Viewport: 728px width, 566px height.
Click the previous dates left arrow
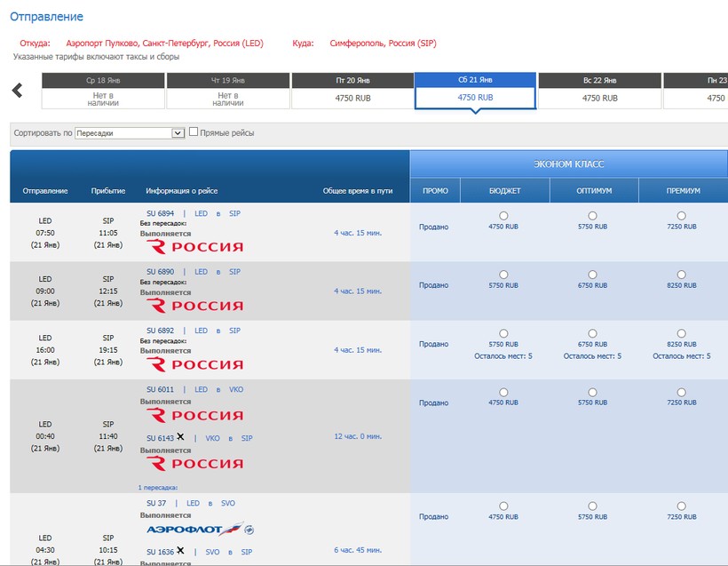17,91
